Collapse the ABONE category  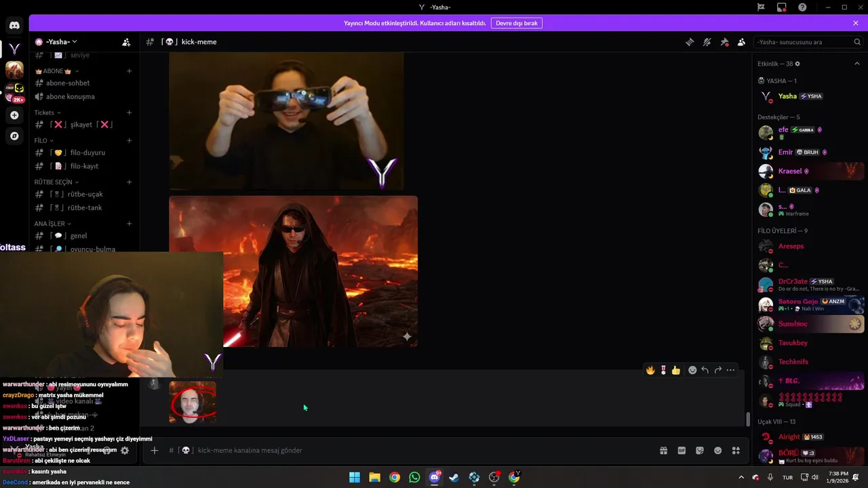click(x=57, y=71)
